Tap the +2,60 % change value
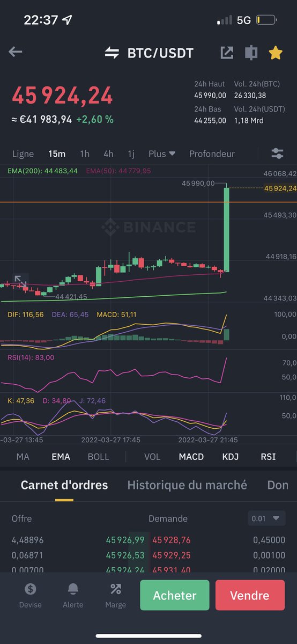This screenshot has width=297, height=644. coord(94,120)
